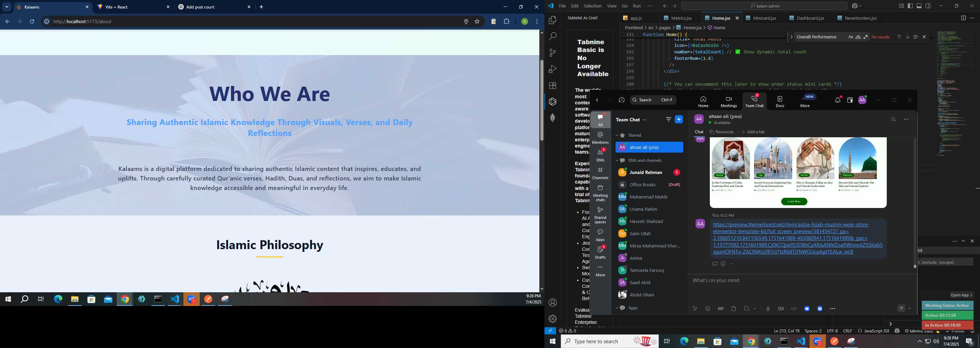
Task: Open Copilot dropdown in VS Code title bar
Action: (x=860, y=6)
